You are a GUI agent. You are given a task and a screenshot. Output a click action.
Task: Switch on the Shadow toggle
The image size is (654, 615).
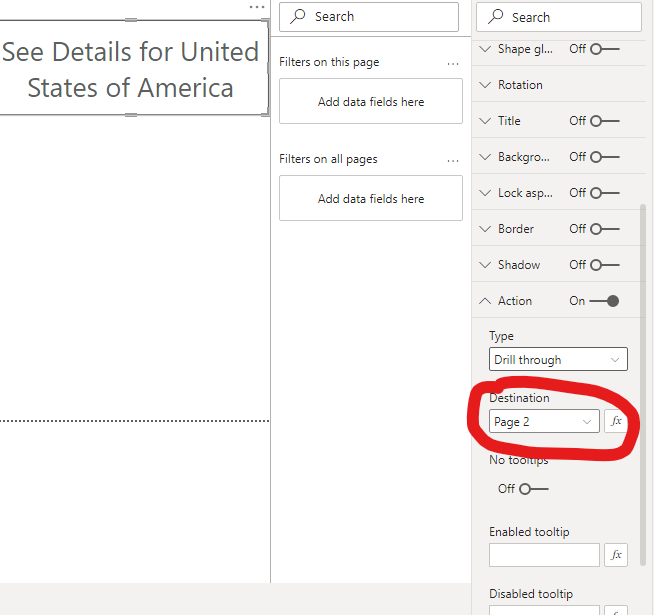point(604,265)
